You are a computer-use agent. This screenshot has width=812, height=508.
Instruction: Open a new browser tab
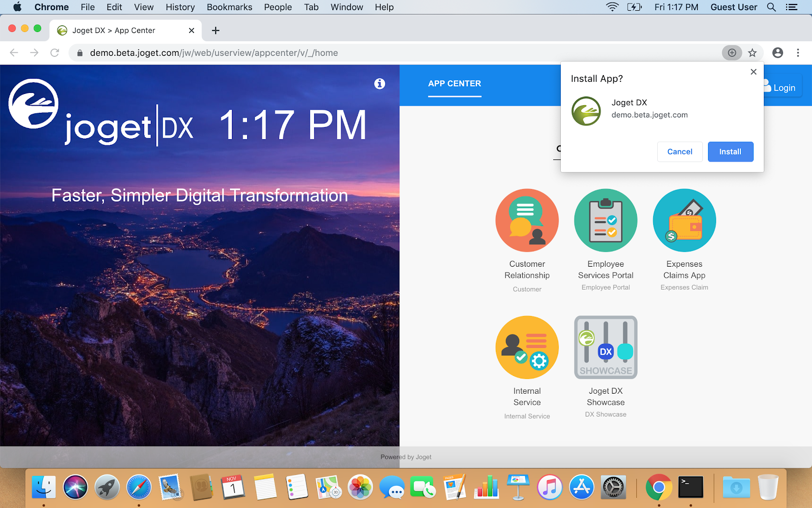click(x=216, y=30)
